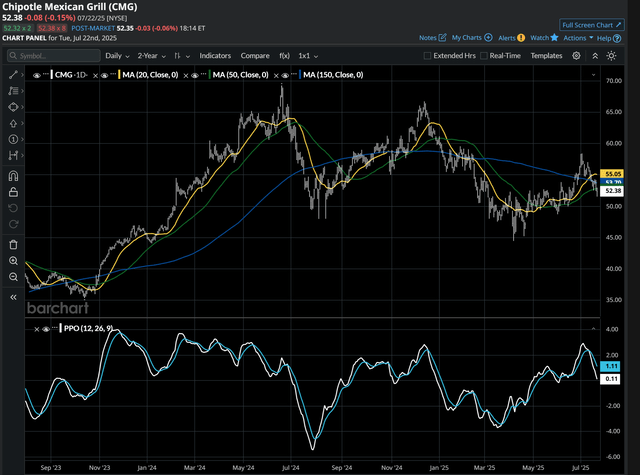Expand the shapes tool submenu arrow
This screenshot has width=640, height=475.
click(x=22, y=107)
